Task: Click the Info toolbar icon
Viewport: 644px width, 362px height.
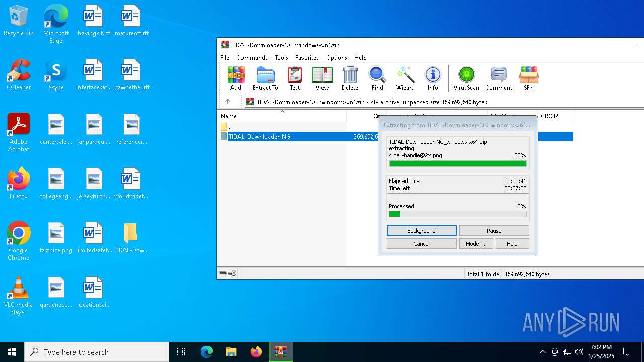Action: coord(433,79)
